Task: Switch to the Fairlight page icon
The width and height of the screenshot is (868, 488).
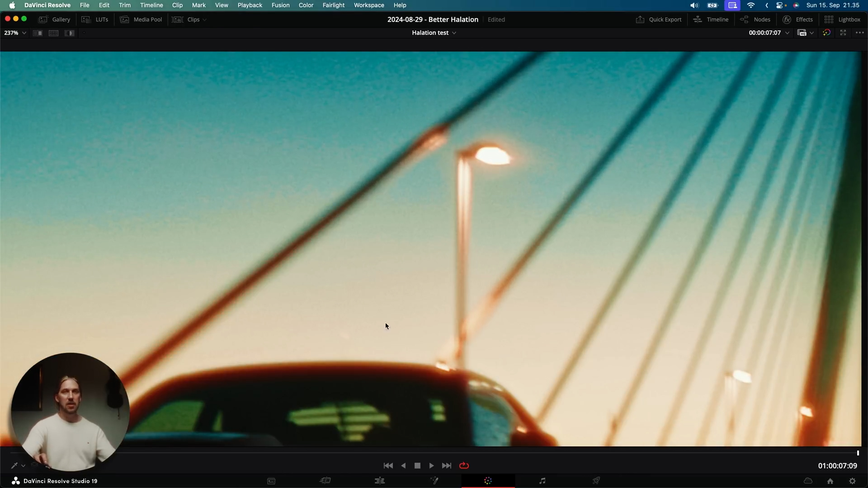Action: 542,481
